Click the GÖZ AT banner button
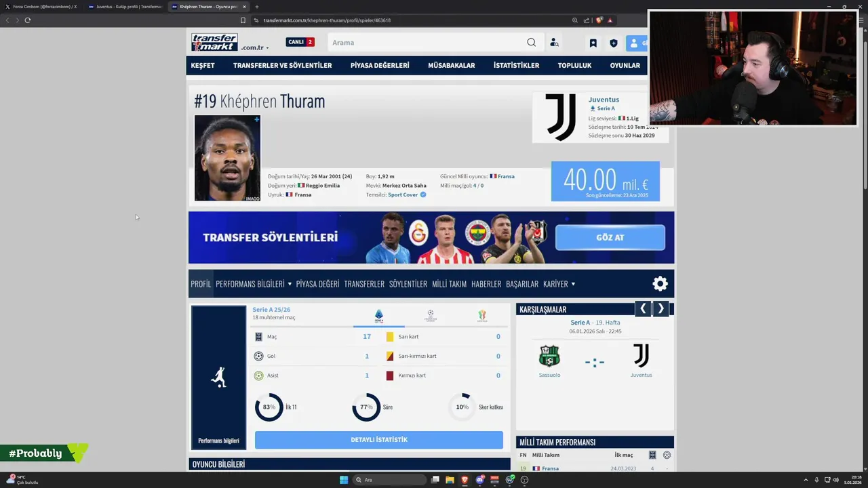Image resolution: width=868 pixels, height=488 pixels. 610,238
